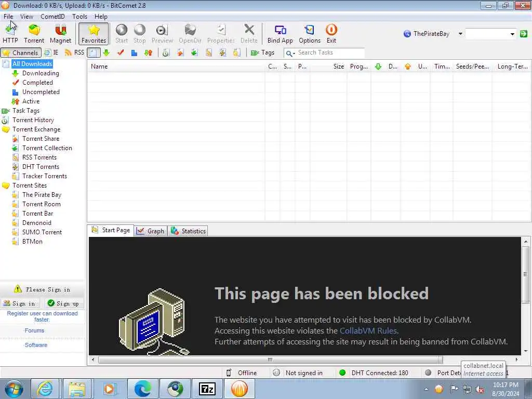Filter by Completed red checkmark icon in second toolbar
Image resolution: width=532 pixels, height=399 pixels.
point(121,52)
